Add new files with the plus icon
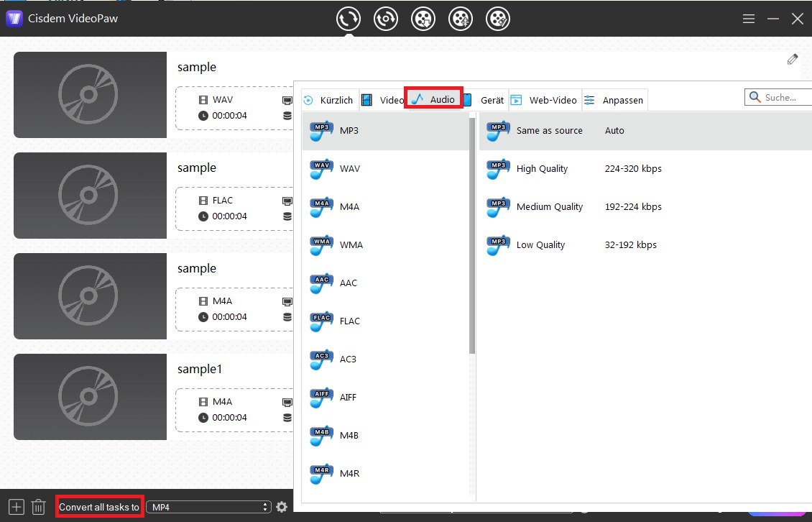The width and height of the screenshot is (812, 522). coord(15,506)
